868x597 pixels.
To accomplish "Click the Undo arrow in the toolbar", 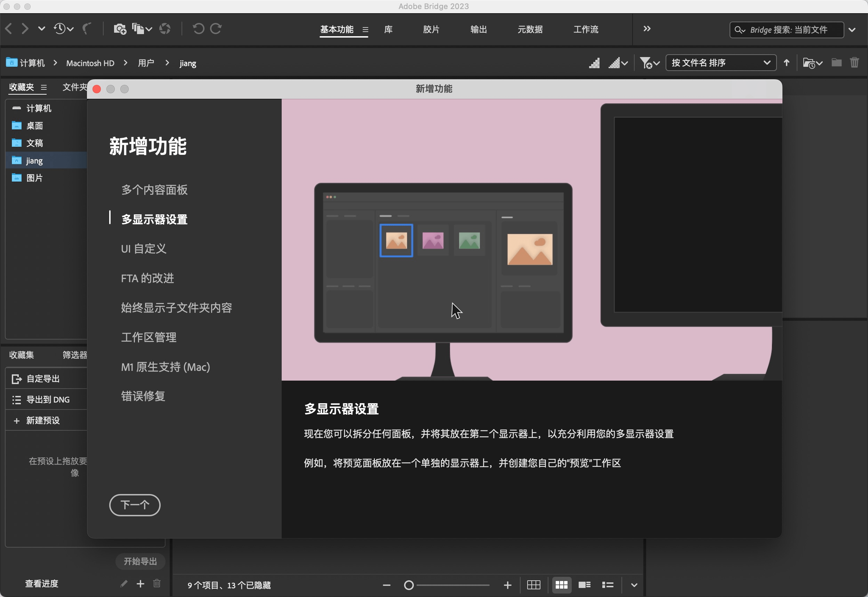I will pos(199,29).
